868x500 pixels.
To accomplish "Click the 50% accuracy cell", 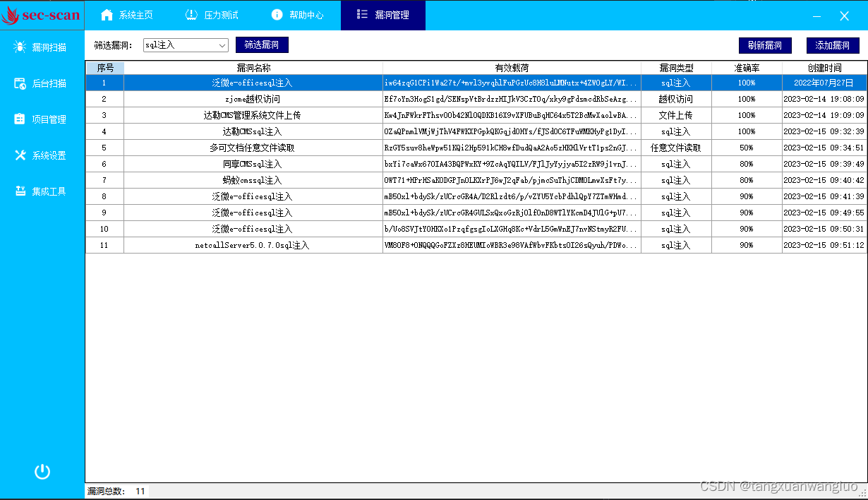I will point(747,148).
